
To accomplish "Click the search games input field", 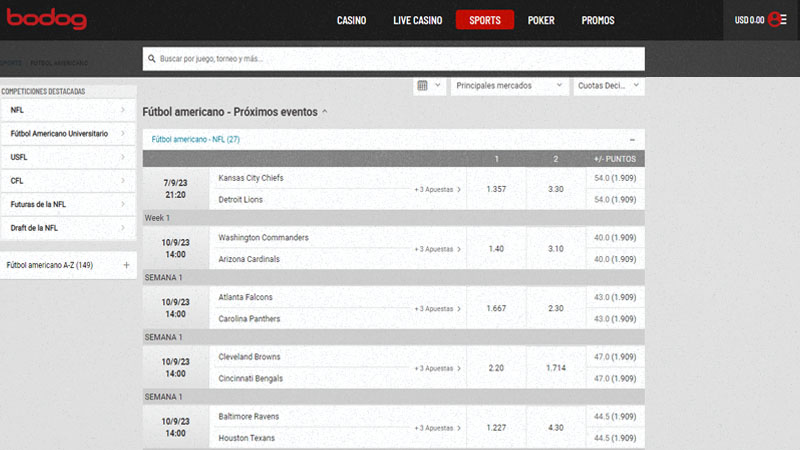I will point(395,59).
